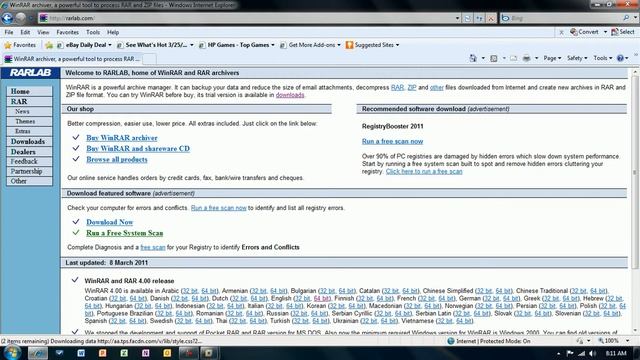Expand the search provider dropdown arrow
The image size is (640, 360).
tap(635, 18)
